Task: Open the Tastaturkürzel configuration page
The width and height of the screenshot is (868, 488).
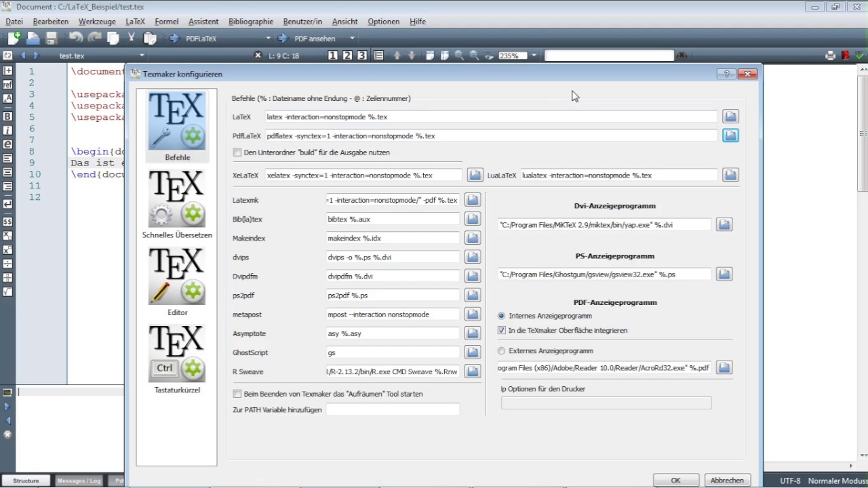Action: (177, 359)
